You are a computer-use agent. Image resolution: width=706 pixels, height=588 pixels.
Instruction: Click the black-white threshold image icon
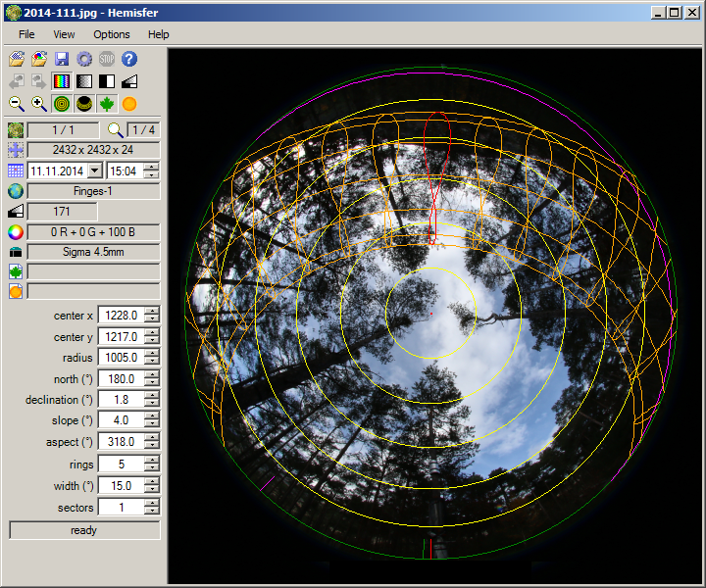[107, 82]
